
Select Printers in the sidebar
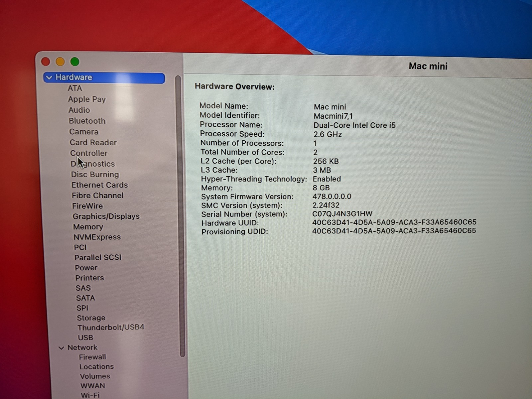click(89, 278)
